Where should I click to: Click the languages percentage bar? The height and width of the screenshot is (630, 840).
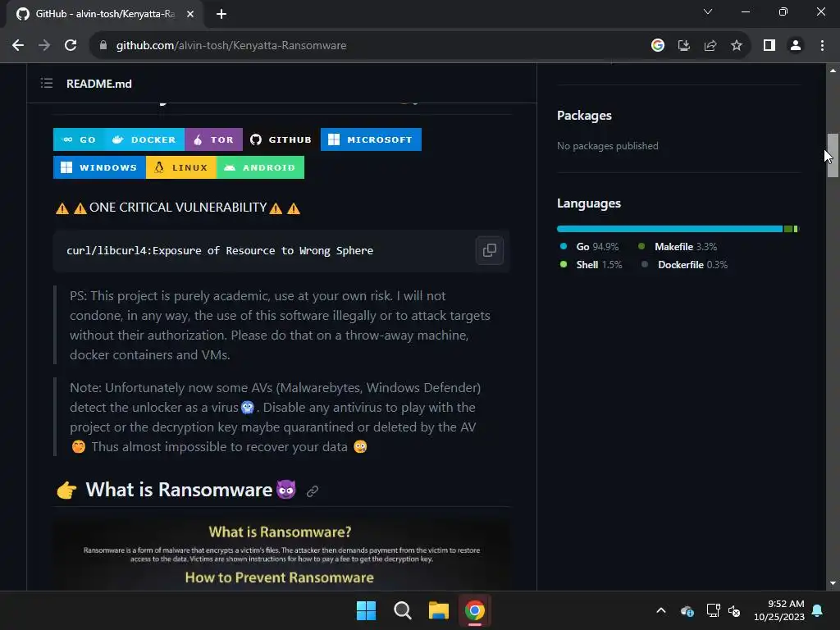click(677, 229)
